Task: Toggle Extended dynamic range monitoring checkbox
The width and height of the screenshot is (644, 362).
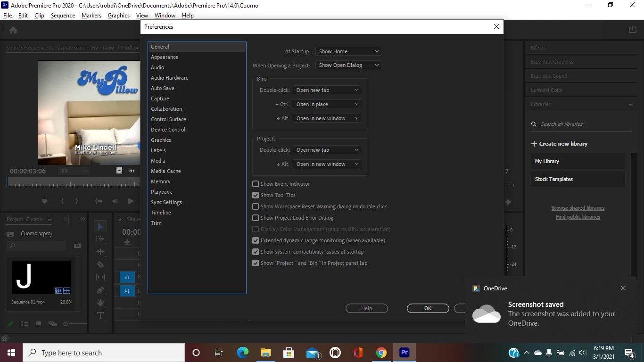Action: (x=256, y=240)
